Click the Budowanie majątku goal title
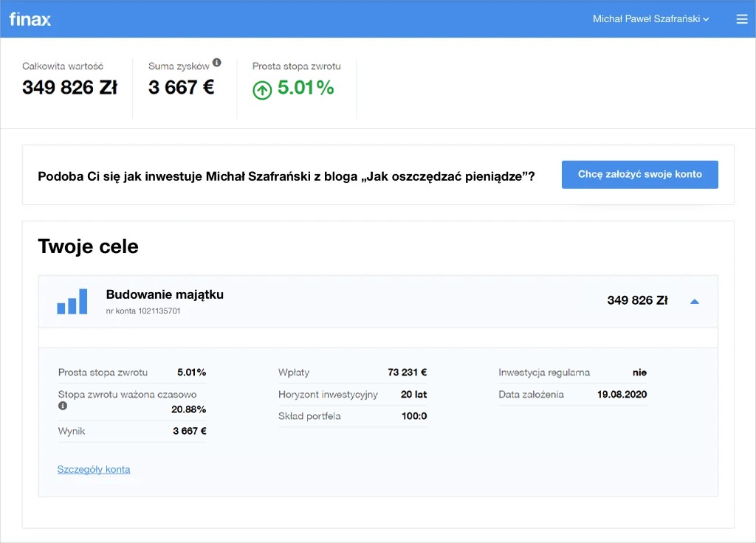 click(x=165, y=294)
